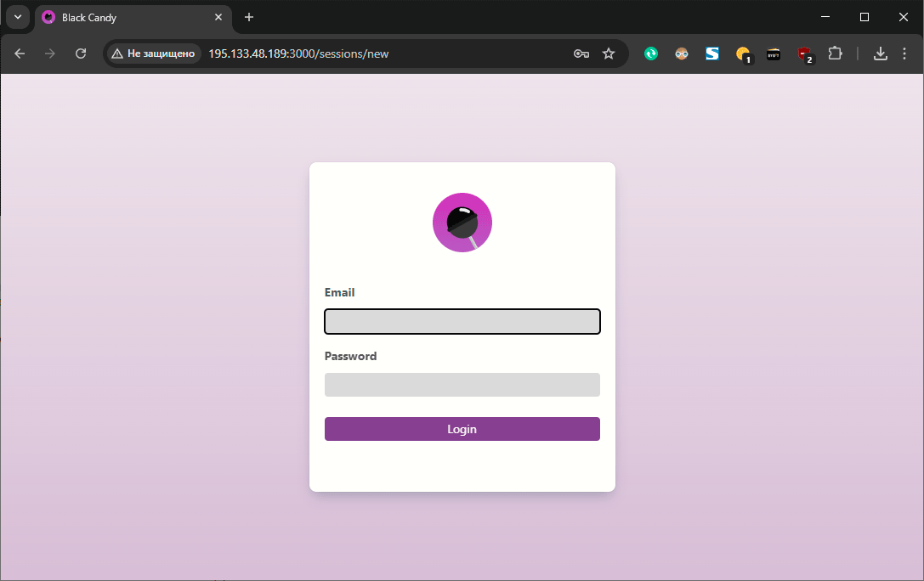This screenshot has width=924, height=581.
Task: Click the browser forward arrow
Action: (50, 54)
